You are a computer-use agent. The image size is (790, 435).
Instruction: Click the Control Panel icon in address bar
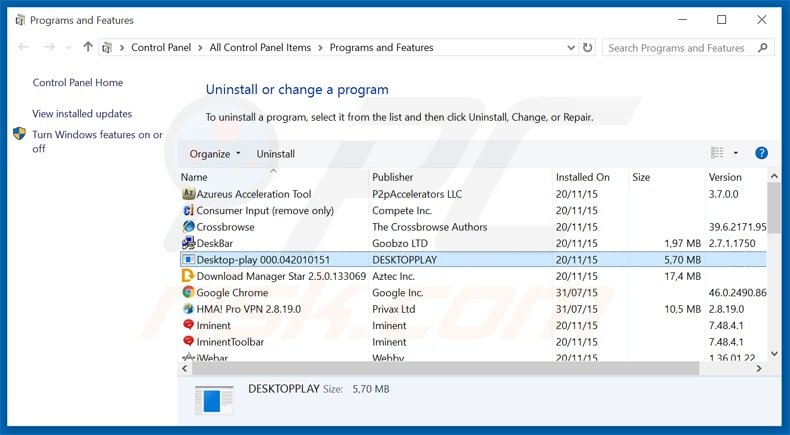point(107,48)
